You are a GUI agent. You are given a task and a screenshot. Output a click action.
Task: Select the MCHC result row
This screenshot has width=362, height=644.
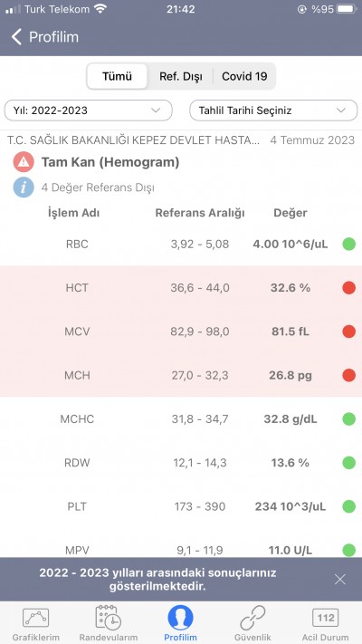click(181, 419)
